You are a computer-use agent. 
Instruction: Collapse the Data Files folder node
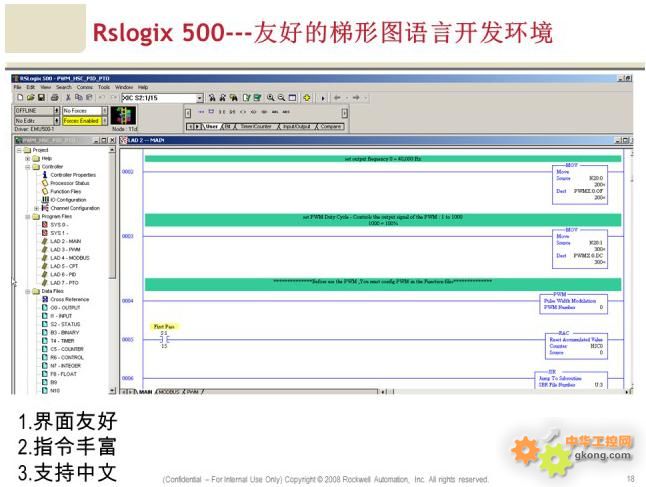pos(28,291)
